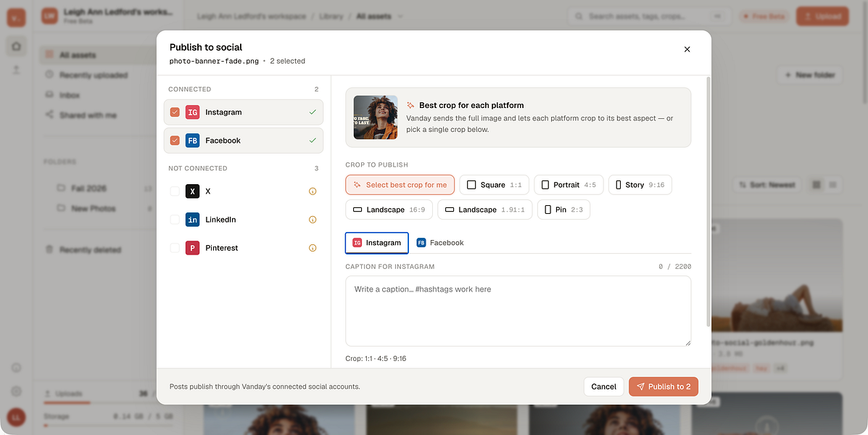Click the Instagram IG logo icon

(x=192, y=112)
